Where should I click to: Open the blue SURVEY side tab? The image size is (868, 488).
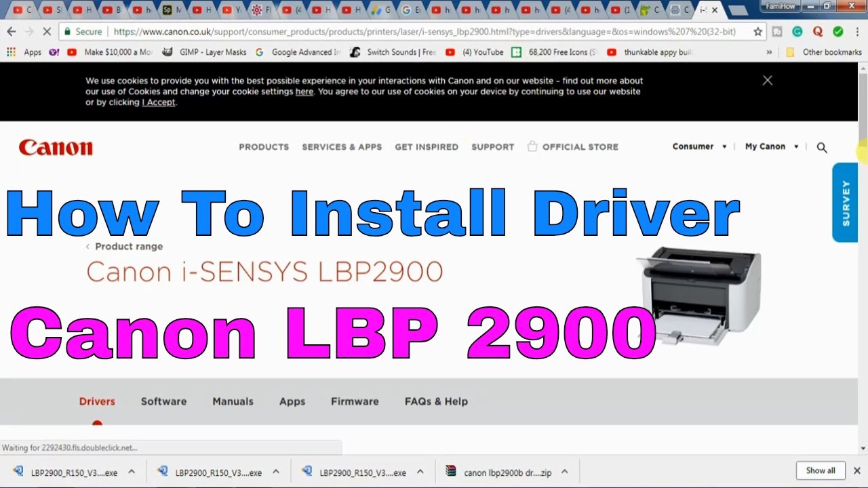[845, 202]
